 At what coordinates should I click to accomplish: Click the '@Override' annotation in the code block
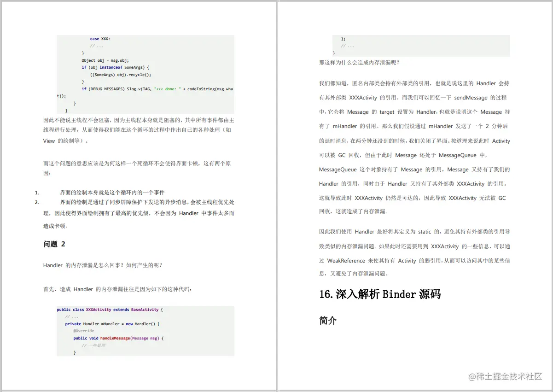83,331
